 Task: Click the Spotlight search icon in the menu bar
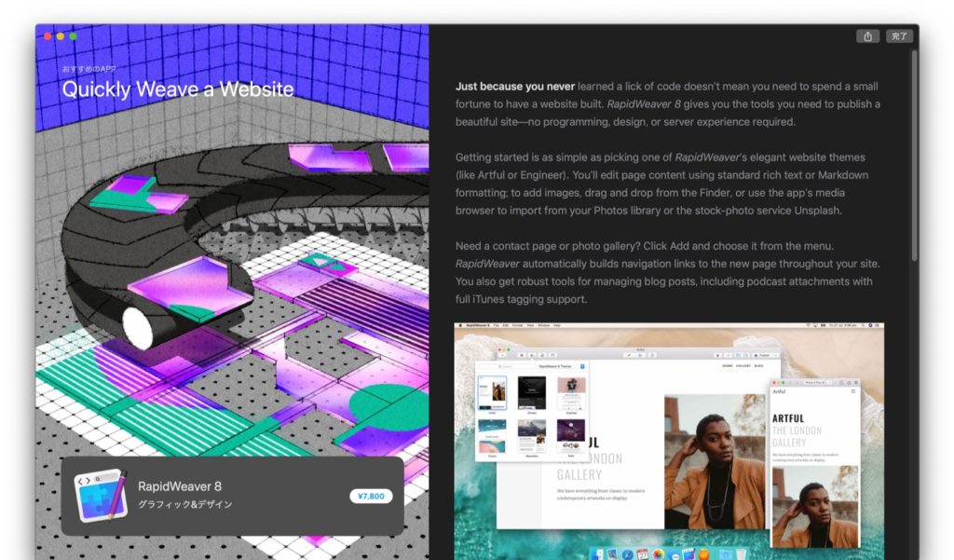tap(865, 325)
